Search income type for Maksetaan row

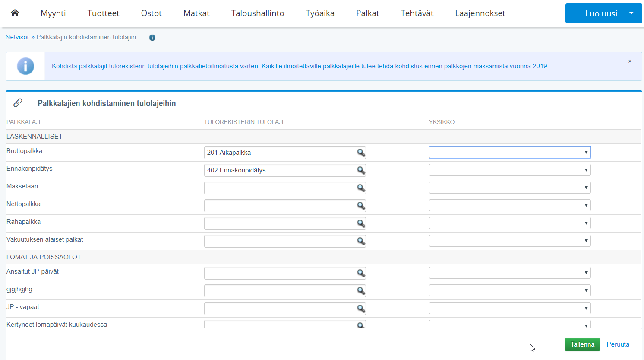click(x=361, y=188)
